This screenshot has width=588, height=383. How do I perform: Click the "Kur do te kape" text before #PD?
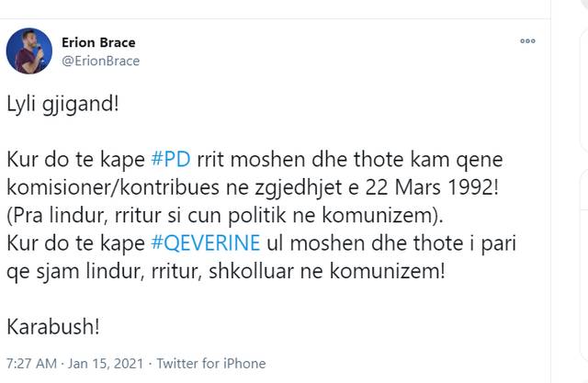tap(75, 160)
